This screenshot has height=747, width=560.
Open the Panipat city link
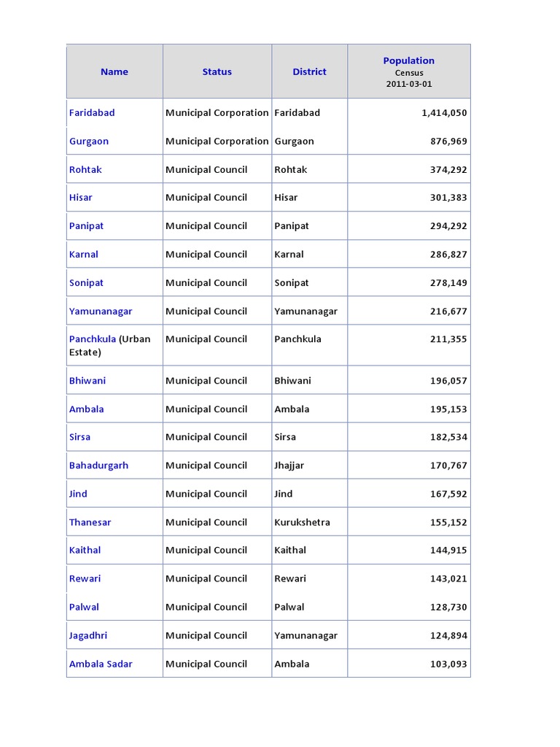[86, 226]
